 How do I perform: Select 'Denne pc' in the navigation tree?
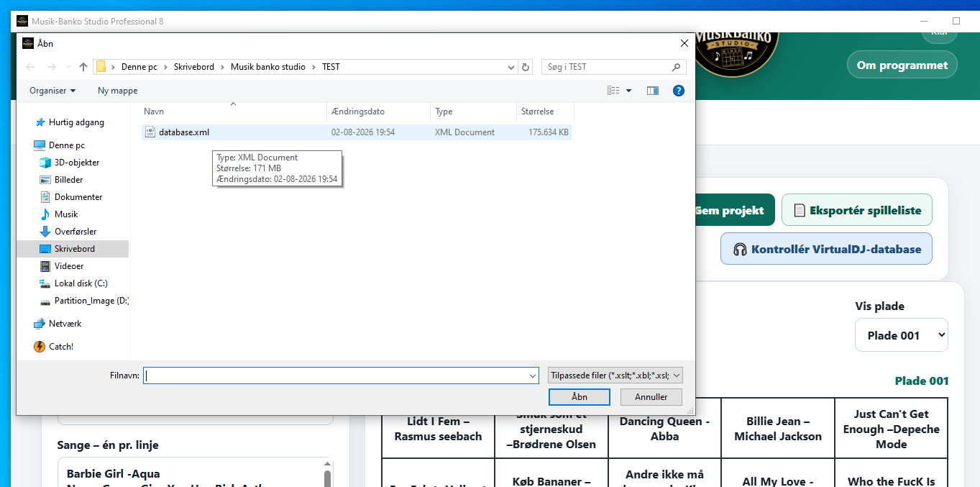[x=66, y=145]
